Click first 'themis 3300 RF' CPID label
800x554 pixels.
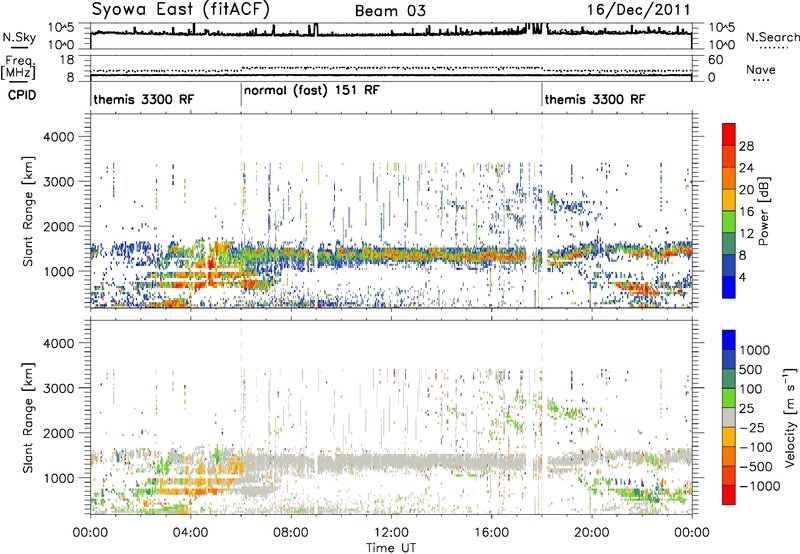(144, 99)
